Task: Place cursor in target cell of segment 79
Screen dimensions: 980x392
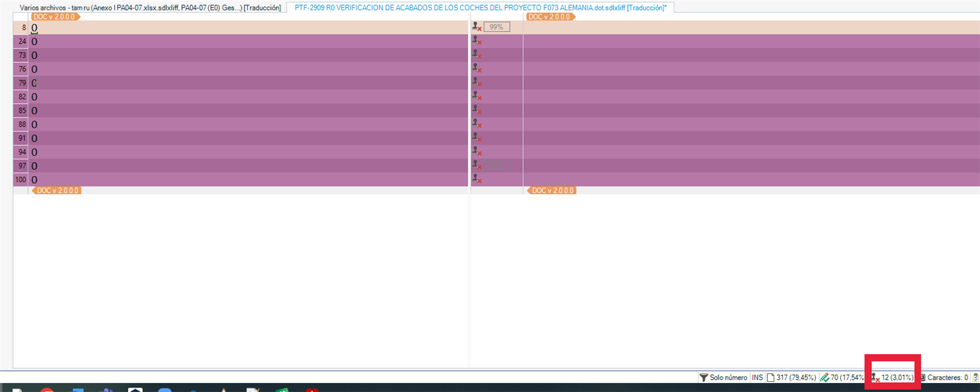Action: pyautogui.click(x=751, y=83)
